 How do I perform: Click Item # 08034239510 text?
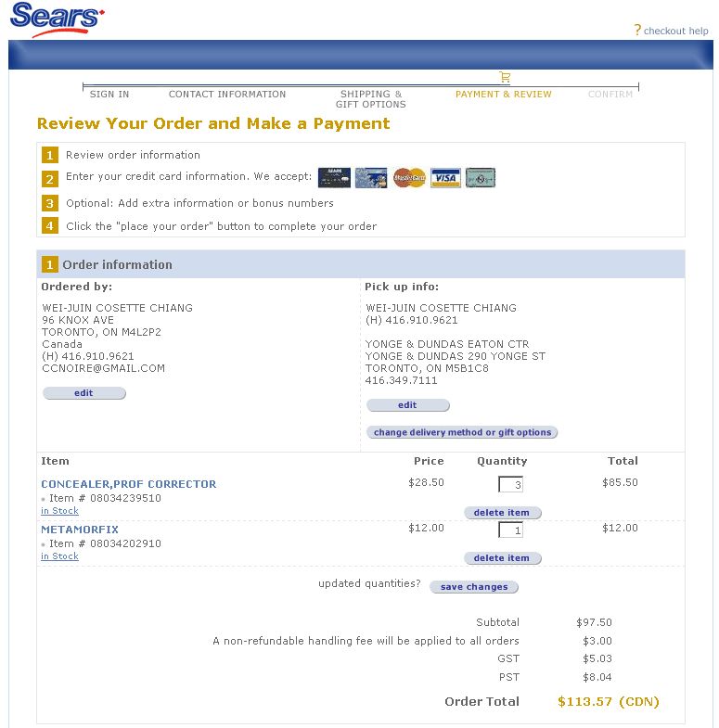(x=105, y=498)
